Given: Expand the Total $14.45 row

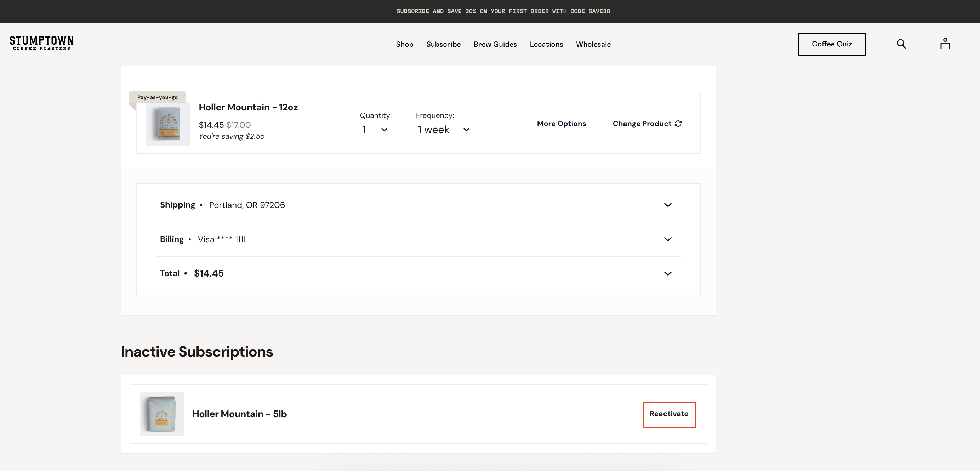Looking at the screenshot, I should click(x=418, y=273).
